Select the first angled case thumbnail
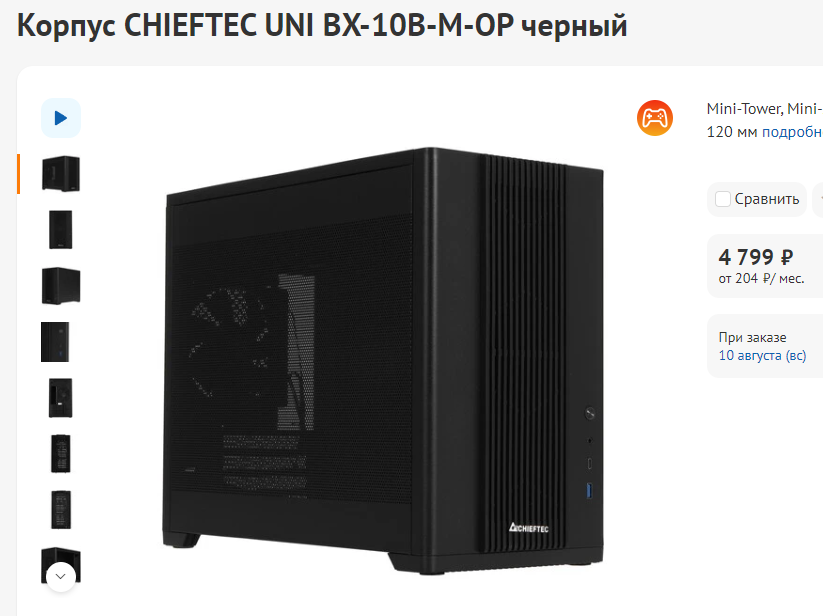 click(x=61, y=174)
